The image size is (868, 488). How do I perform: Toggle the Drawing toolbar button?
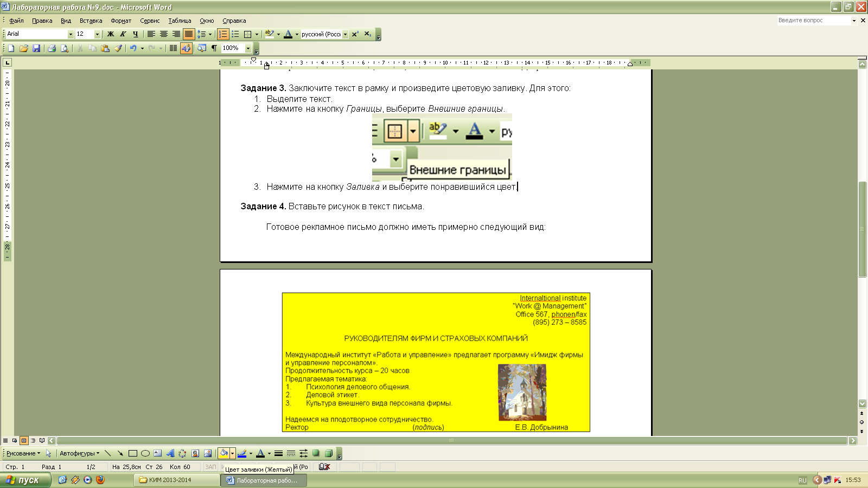click(x=186, y=48)
